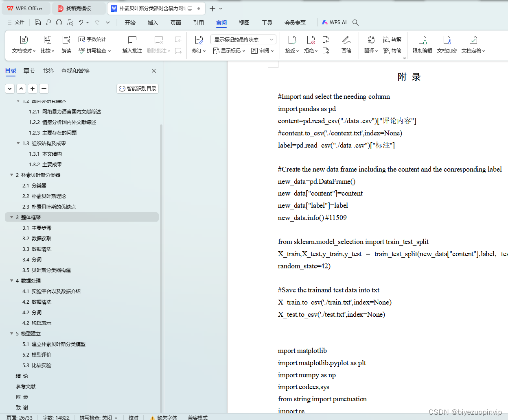The height and width of the screenshot is (420, 508).
Task: Open the 显示标记的最终状态 dropdown
Action: pos(243,39)
